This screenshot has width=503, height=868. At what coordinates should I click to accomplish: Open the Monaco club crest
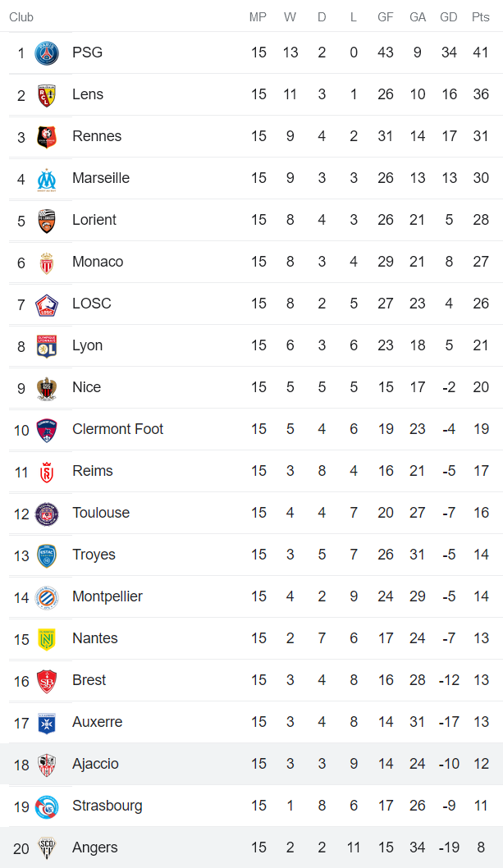(x=47, y=263)
